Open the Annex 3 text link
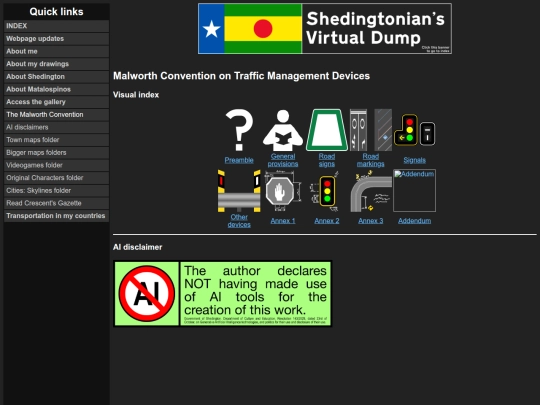This screenshot has width=540, height=405. tap(371, 221)
